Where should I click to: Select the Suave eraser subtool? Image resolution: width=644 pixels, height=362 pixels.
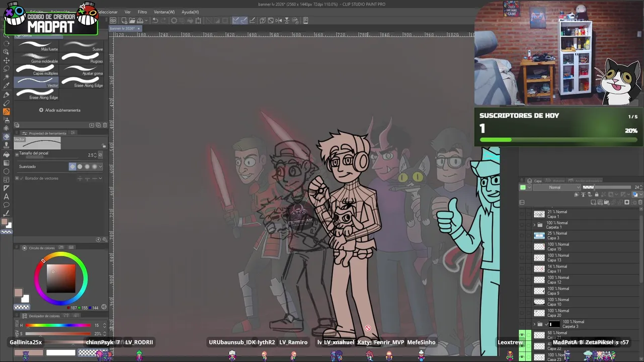pos(82,46)
